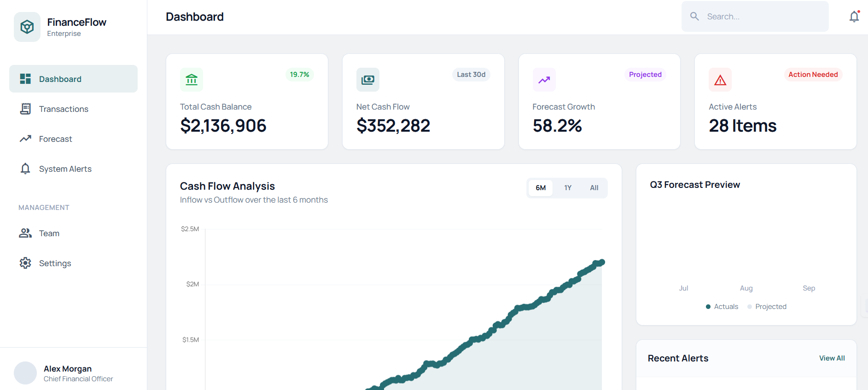Click the Sep axis label
Screen dimensions: 868x390
coord(809,288)
